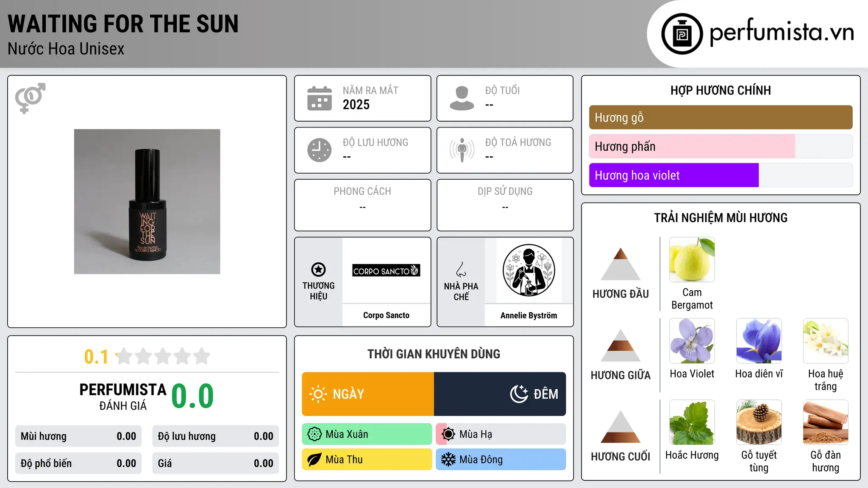
Task: Open the Hoa diên vĩ note image
Action: [x=759, y=341]
